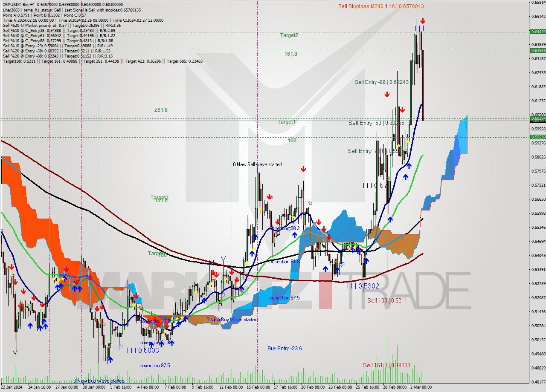This screenshot has width=546, height=392.
Task: Click the green 0.59530 price axis tag
Action: [x=537, y=137]
